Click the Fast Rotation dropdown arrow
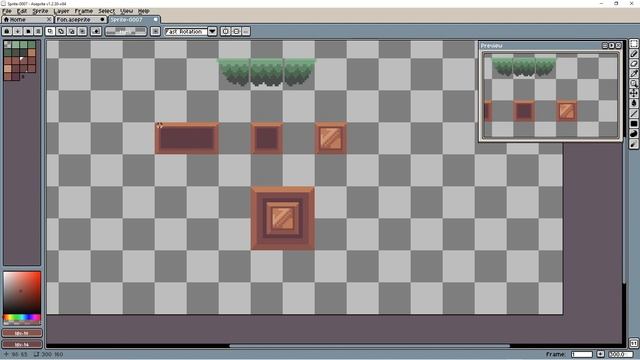 (212, 31)
